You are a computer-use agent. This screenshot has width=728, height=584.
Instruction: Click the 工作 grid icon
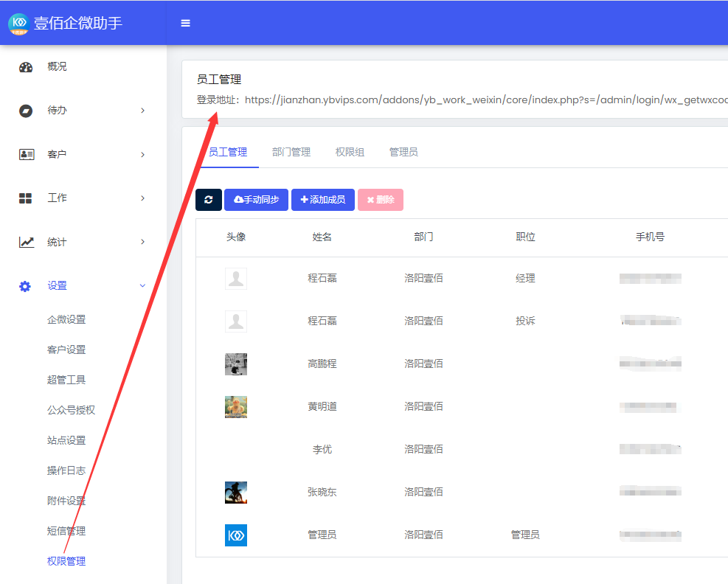tap(26, 198)
